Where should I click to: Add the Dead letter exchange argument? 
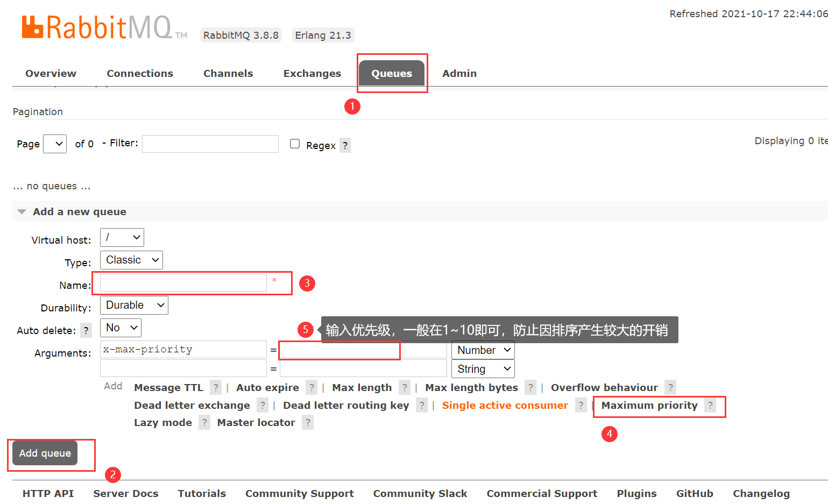pos(192,405)
